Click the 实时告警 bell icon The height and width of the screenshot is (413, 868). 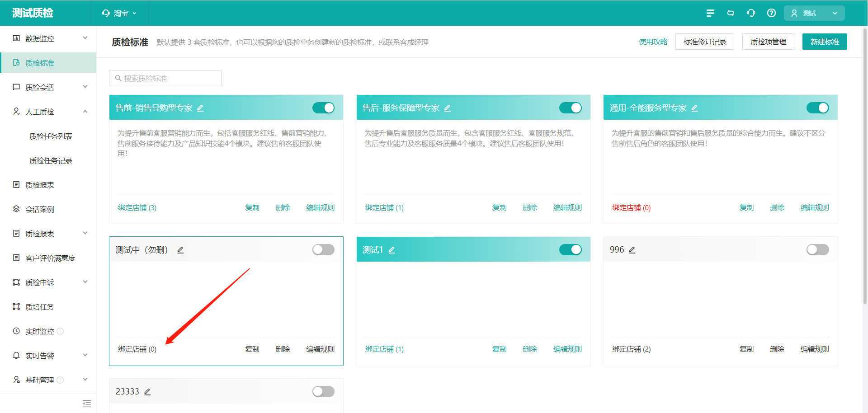click(16, 355)
